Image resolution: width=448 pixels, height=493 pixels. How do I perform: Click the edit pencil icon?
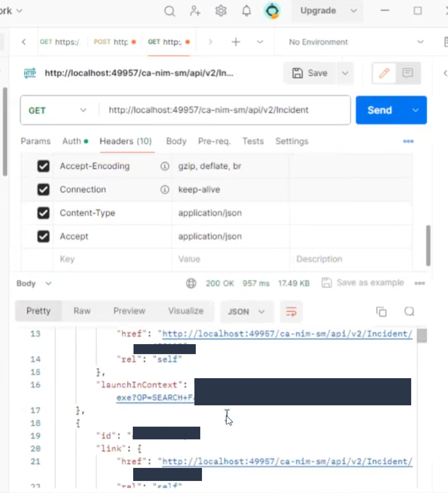384,73
